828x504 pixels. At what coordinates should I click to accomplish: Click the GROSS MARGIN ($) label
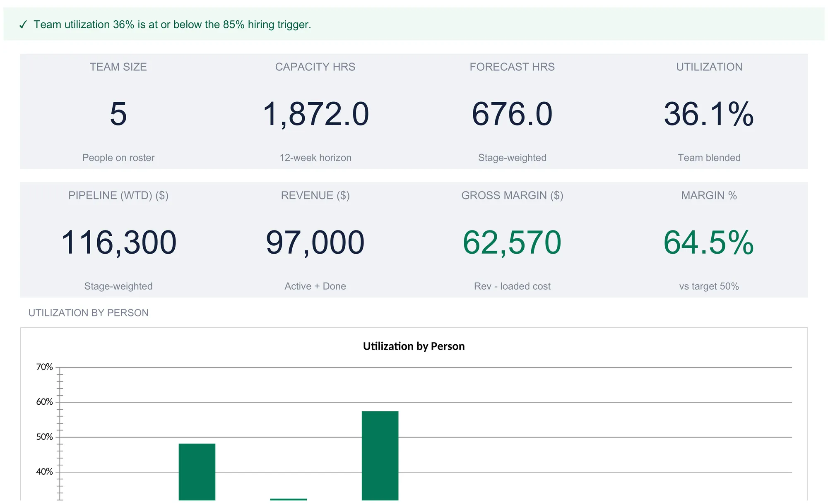[x=512, y=195]
